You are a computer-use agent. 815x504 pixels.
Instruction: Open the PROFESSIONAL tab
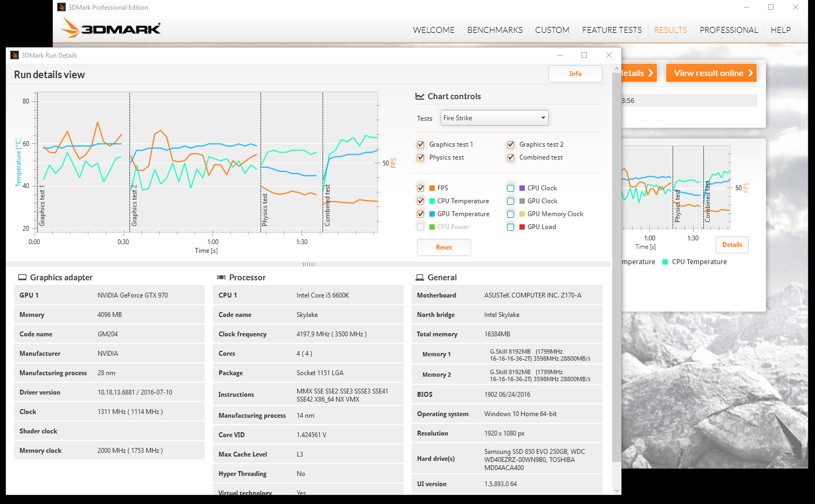point(729,30)
